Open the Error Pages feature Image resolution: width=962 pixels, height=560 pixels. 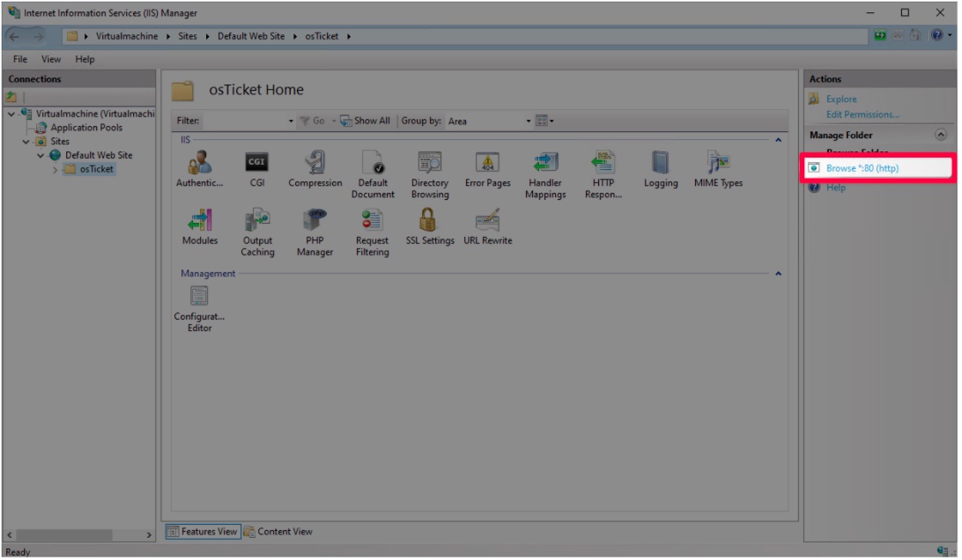(x=487, y=169)
